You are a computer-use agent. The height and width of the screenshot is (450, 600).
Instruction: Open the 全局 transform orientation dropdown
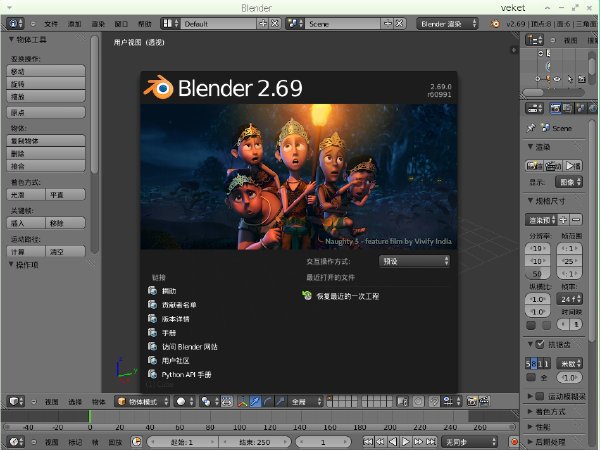point(306,401)
